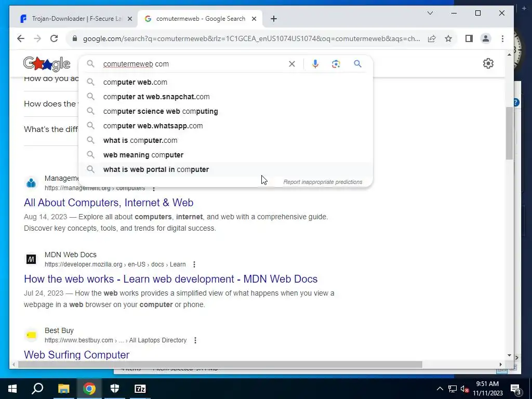Close the comutermeweb Google Search tab
The height and width of the screenshot is (399, 532).
tap(254, 19)
